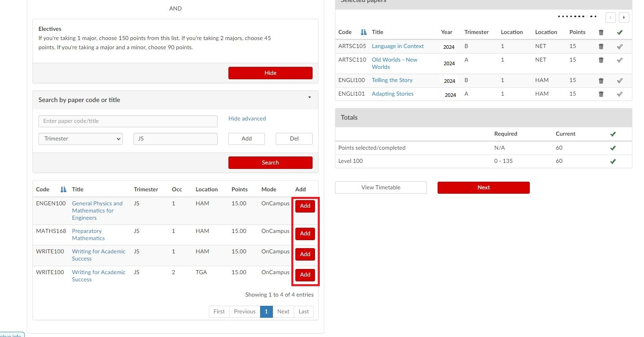Image resolution: width=644 pixels, height=337 pixels.
Task: Go to next page arrow in selected papers
Action: click(624, 18)
